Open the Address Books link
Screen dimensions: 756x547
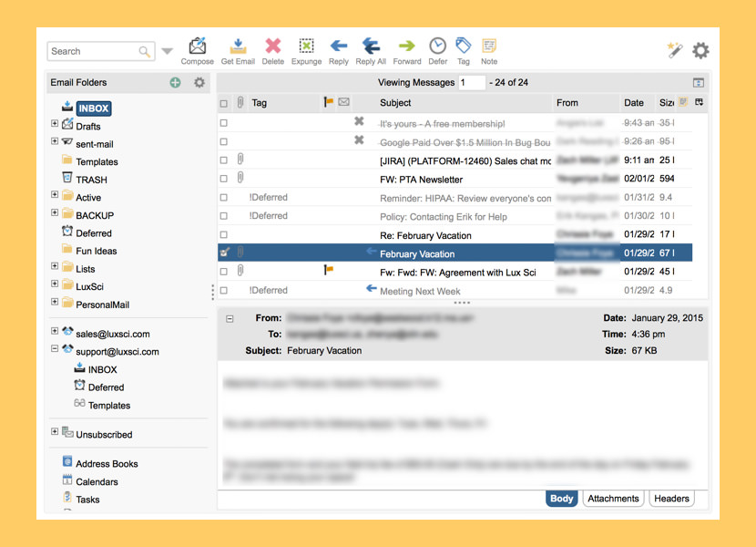click(107, 463)
